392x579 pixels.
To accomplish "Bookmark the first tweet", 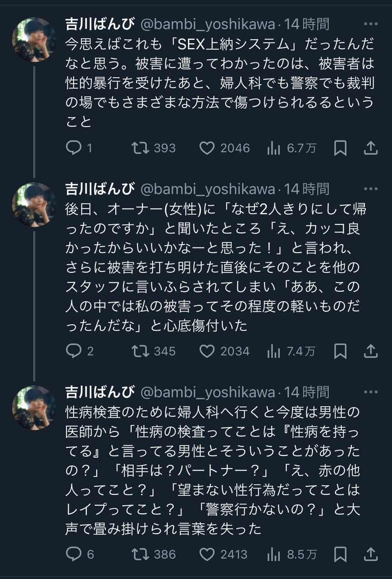I will point(340,148).
